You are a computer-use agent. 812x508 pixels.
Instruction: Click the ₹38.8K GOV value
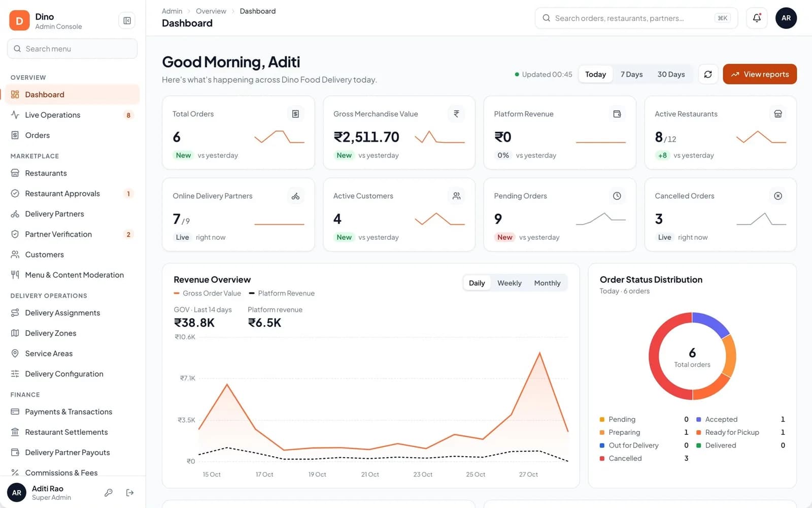coord(194,323)
